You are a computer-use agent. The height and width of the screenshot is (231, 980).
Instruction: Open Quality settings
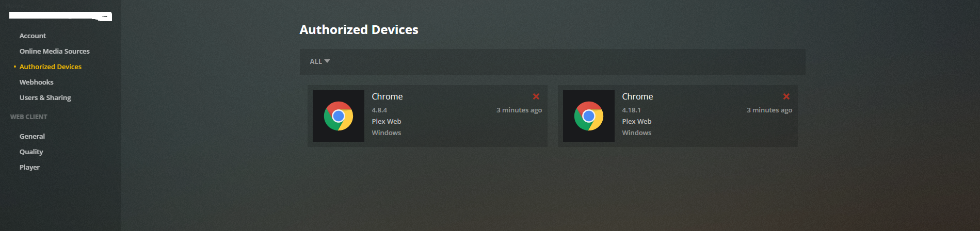(x=31, y=152)
